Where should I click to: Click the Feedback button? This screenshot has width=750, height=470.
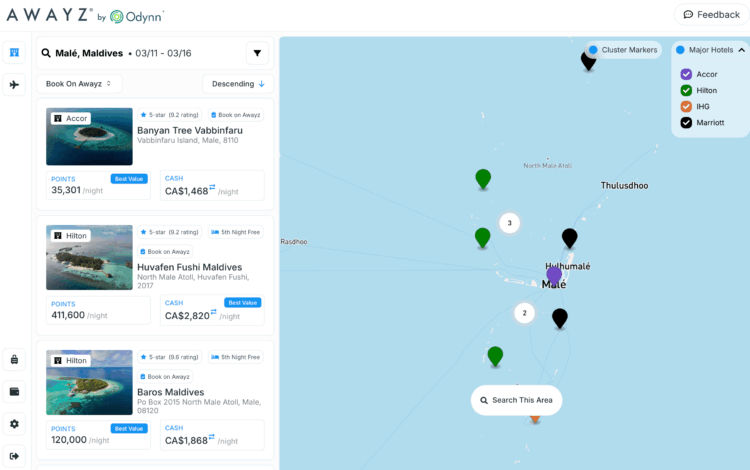(711, 15)
